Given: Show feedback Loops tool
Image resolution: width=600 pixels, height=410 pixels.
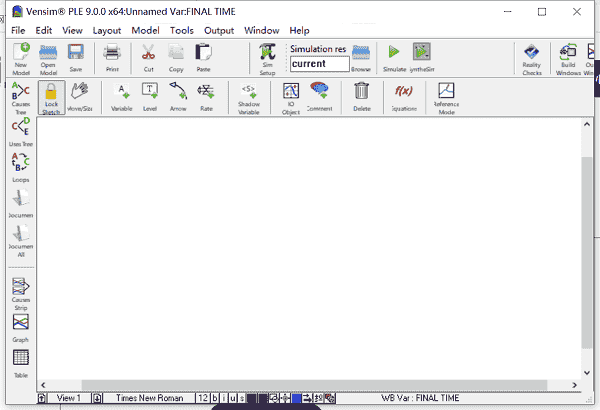Looking at the screenshot, I should 21,167.
